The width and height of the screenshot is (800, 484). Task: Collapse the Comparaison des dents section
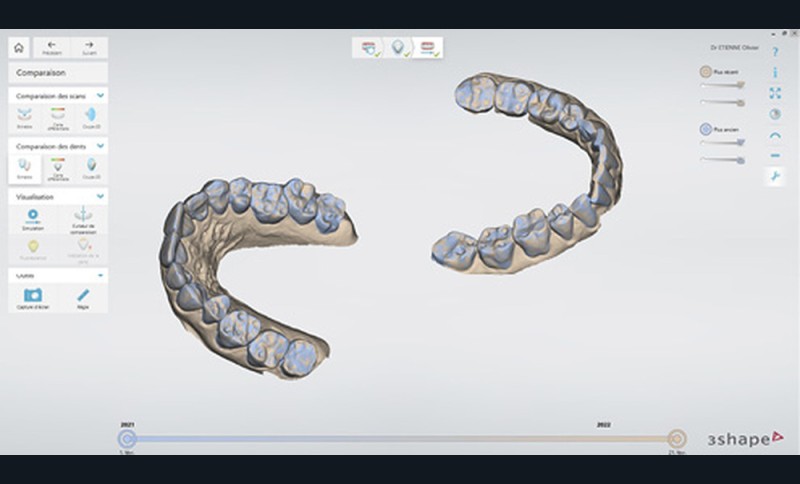(101, 146)
